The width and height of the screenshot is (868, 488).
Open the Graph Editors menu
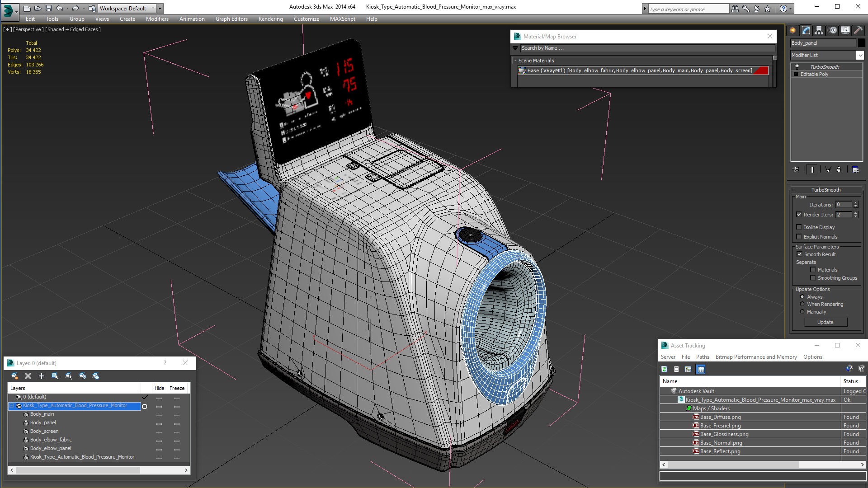[x=231, y=19]
